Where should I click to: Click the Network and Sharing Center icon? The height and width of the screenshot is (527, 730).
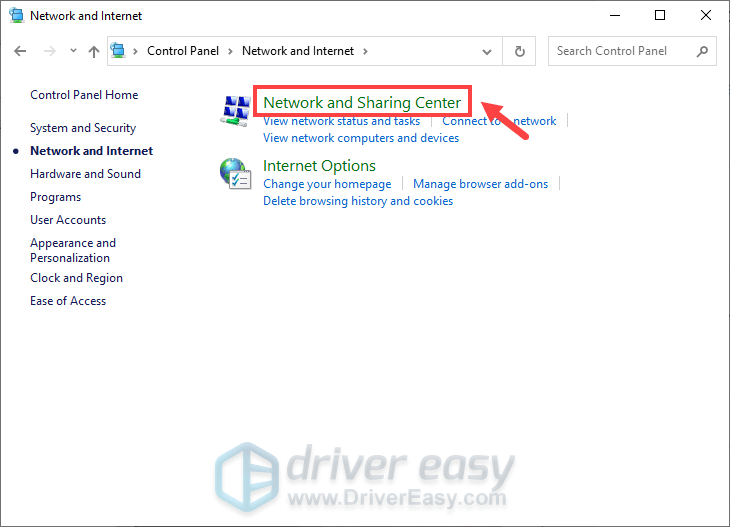(235, 111)
